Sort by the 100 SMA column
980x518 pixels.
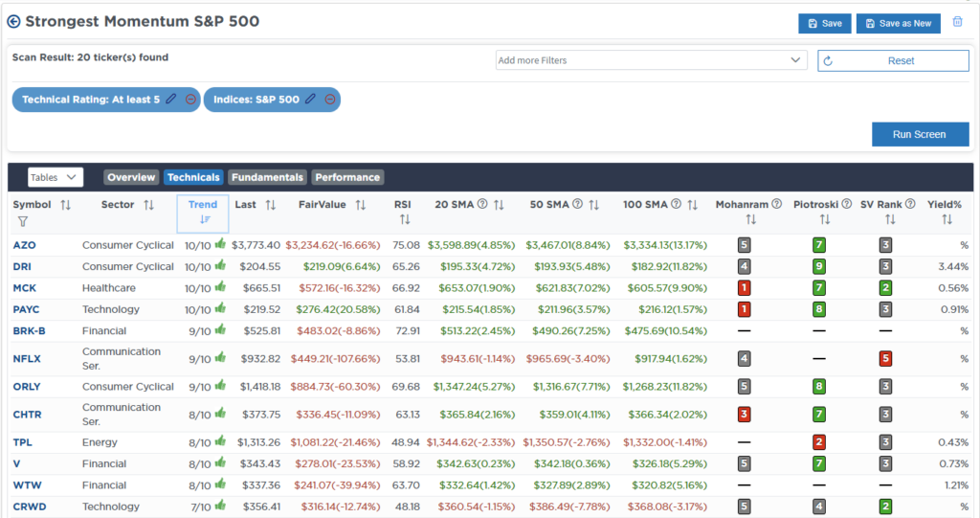click(693, 205)
